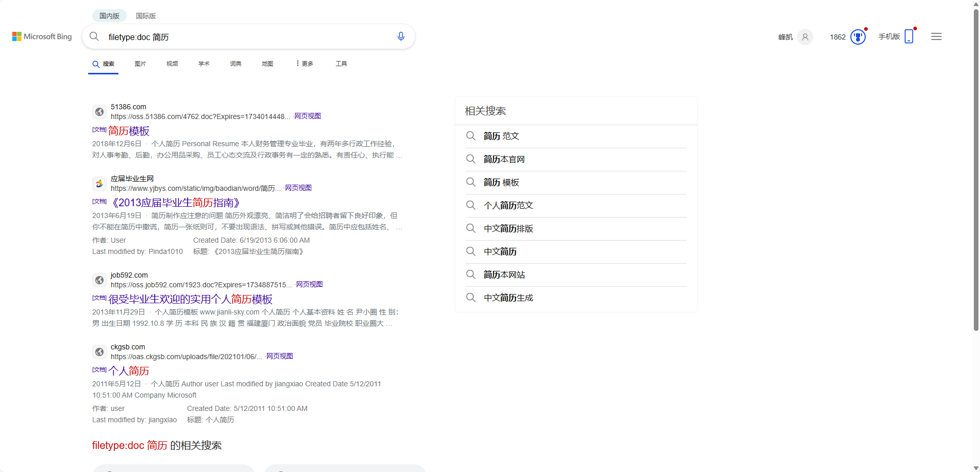This screenshot has width=980, height=472.
Task: Click search icon beside 个人简历范文
Action: pyautogui.click(x=471, y=205)
